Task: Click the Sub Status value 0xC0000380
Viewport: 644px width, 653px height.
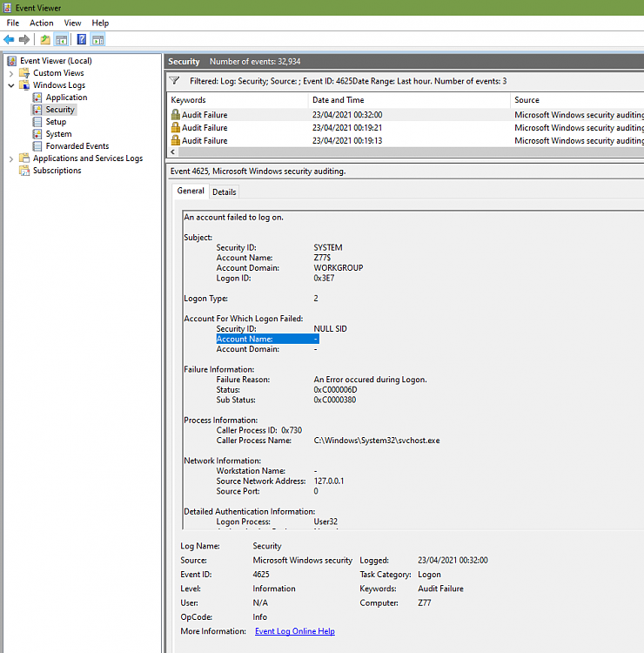Action: point(335,400)
